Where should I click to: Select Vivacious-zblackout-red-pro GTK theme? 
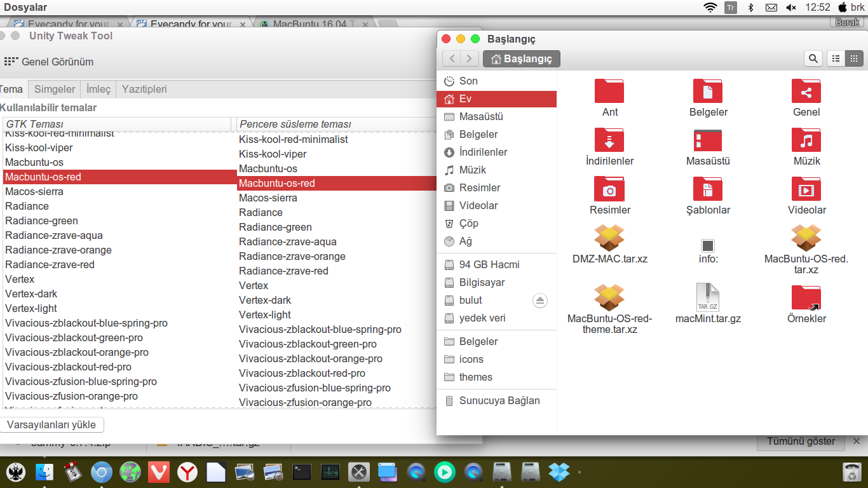tap(119, 367)
